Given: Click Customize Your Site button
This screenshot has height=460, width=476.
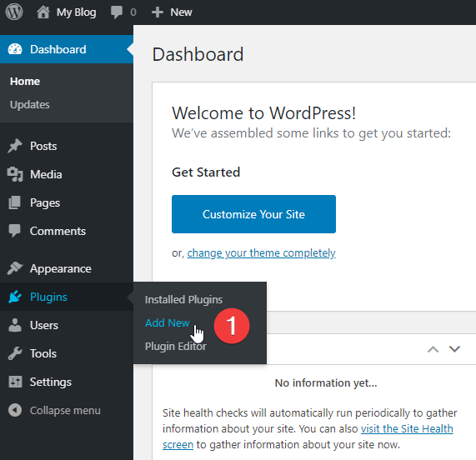Looking at the screenshot, I should [253, 214].
